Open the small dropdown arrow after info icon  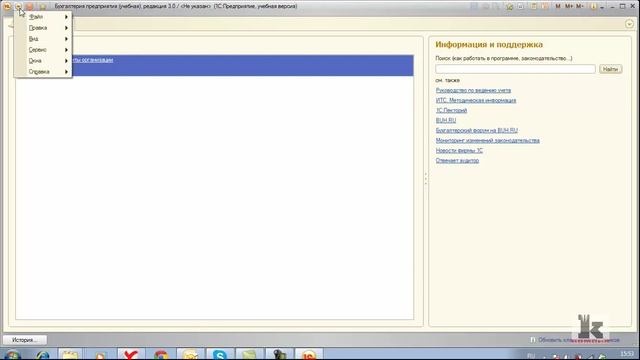coord(602,7)
